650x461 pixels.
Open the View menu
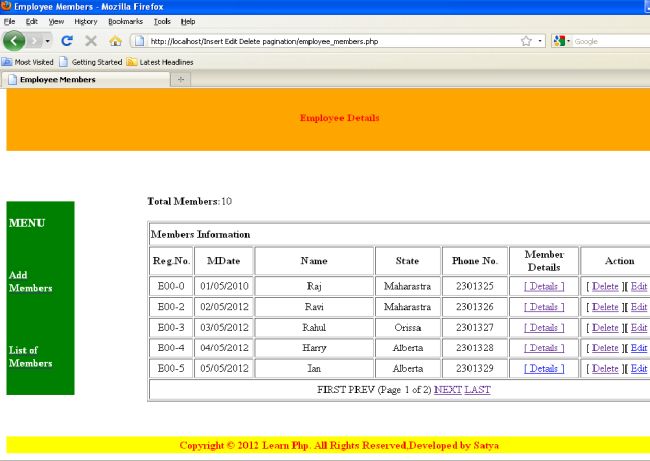(56, 22)
